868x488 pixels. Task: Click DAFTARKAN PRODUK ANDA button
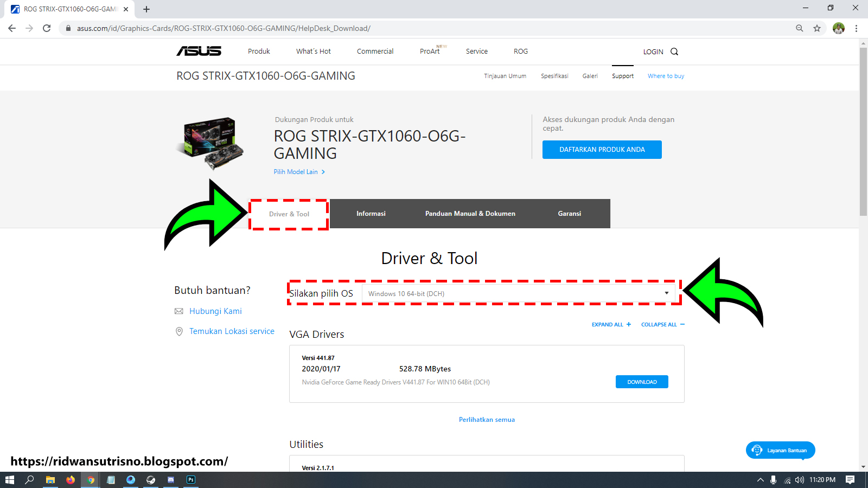click(x=602, y=150)
